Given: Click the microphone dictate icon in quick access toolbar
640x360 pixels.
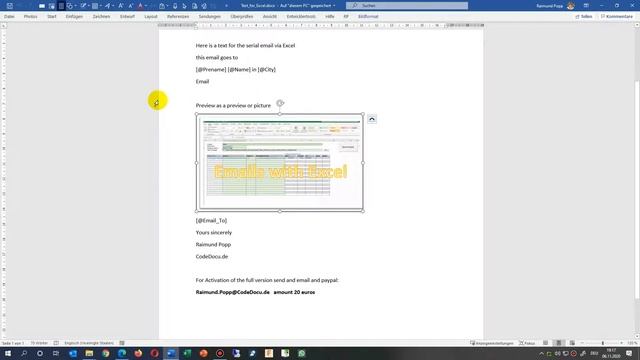Looking at the screenshot, I should coord(175,6).
